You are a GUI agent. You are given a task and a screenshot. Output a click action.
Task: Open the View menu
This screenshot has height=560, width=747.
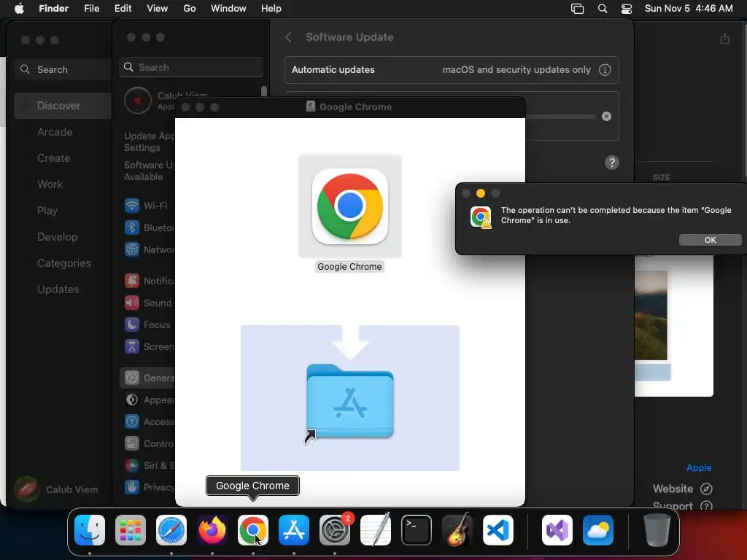tap(158, 9)
